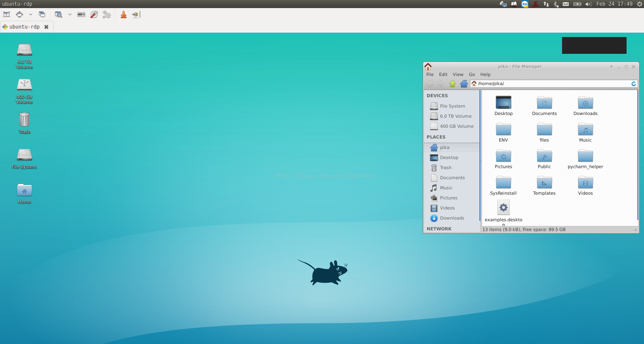Open Help menu in File Manager
The height and width of the screenshot is (344, 644).
[485, 75]
